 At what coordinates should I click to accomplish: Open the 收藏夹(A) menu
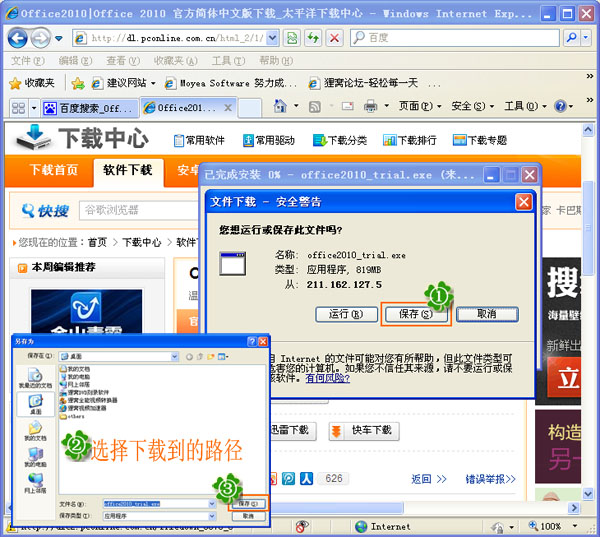click(176, 60)
